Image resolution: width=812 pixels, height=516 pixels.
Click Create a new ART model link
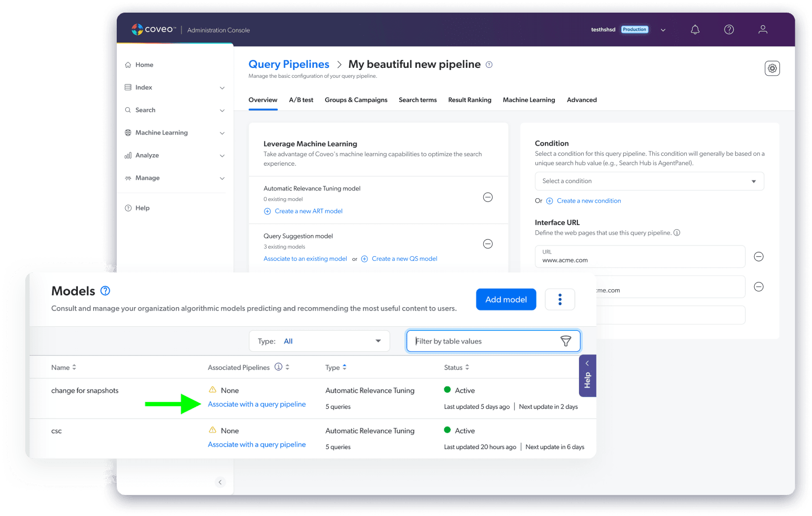point(309,211)
